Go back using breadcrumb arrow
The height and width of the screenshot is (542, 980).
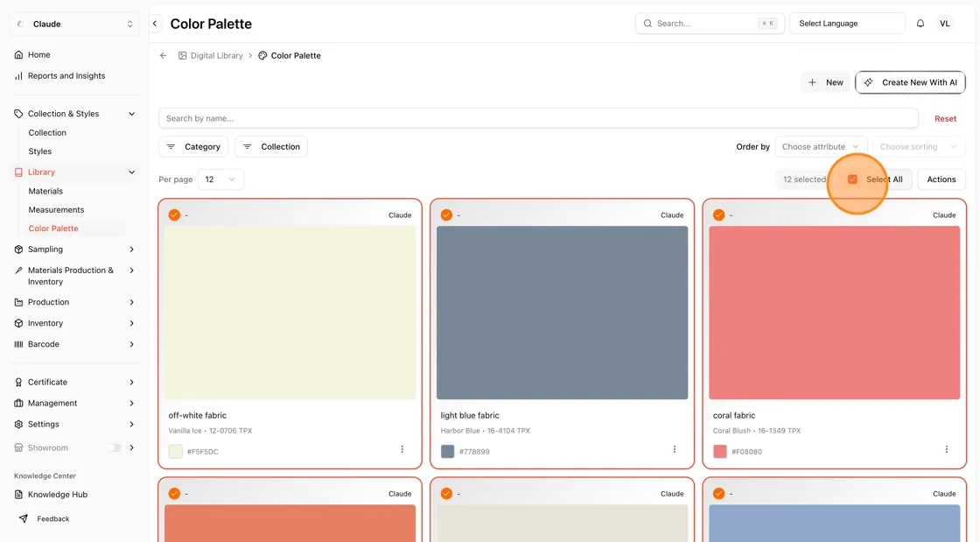(164, 56)
